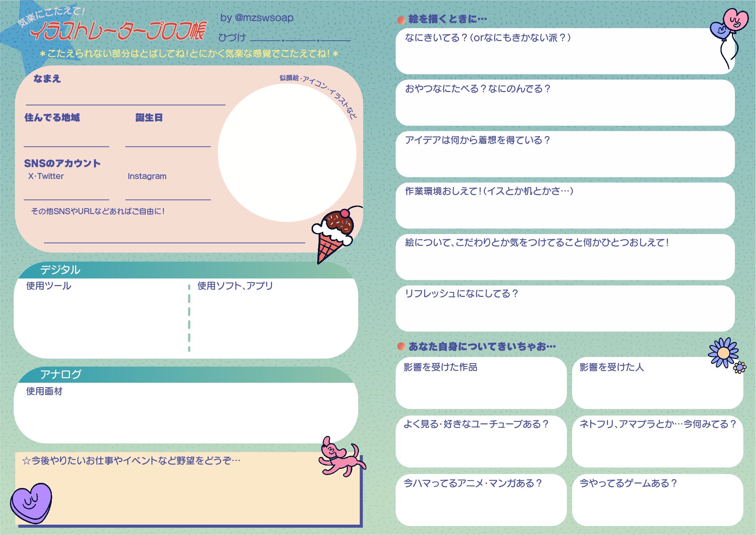Click the 使用ソフト、アプリ answer area
The image size is (756, 535).
coord(274,318)
